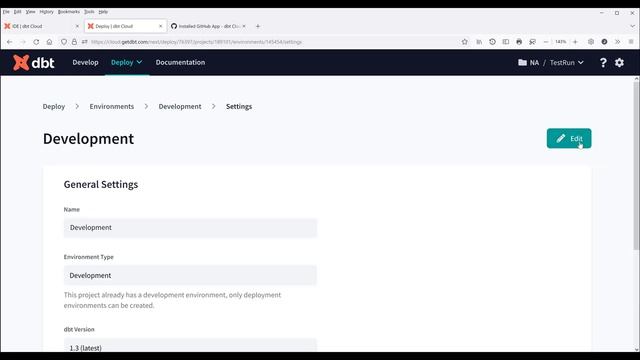Open the browser File menu
This screenshot has height=360, width=640.
click(x=6, y=12)
